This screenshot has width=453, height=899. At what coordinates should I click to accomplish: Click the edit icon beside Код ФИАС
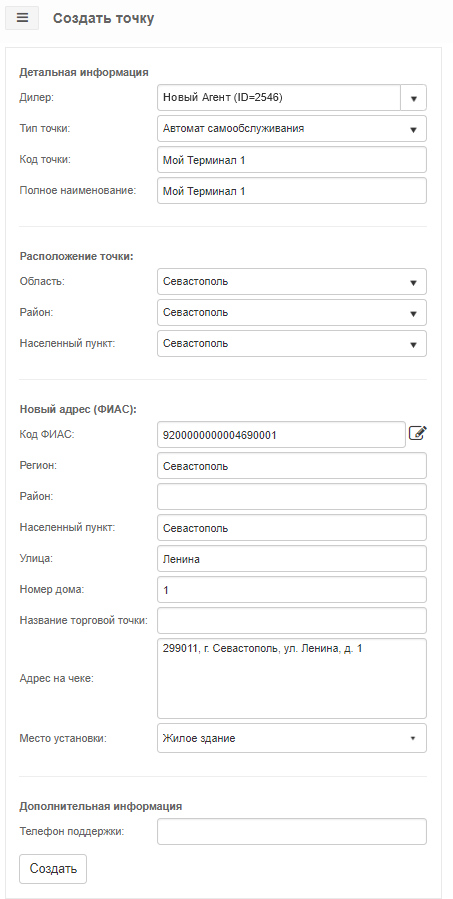pos(418,433)
